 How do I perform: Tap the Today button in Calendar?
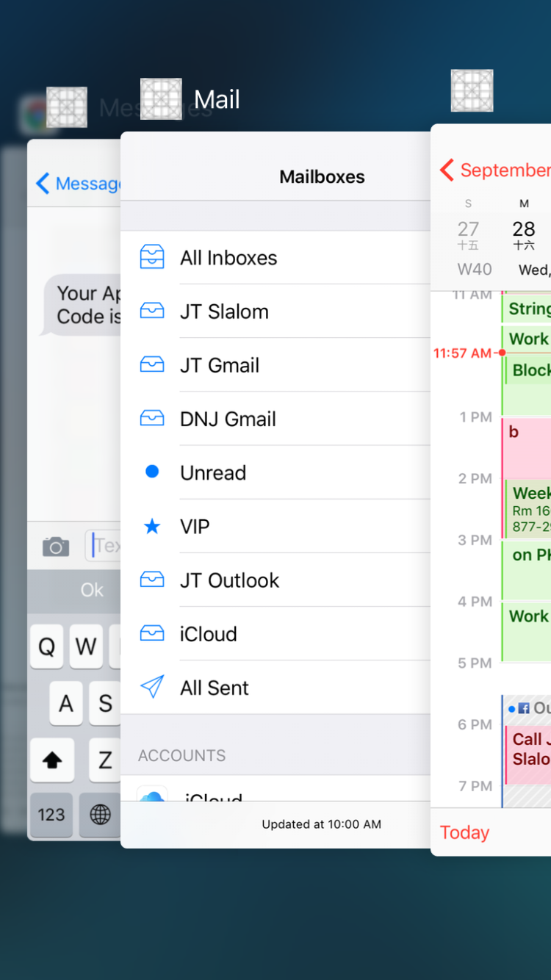pos(464,832)
